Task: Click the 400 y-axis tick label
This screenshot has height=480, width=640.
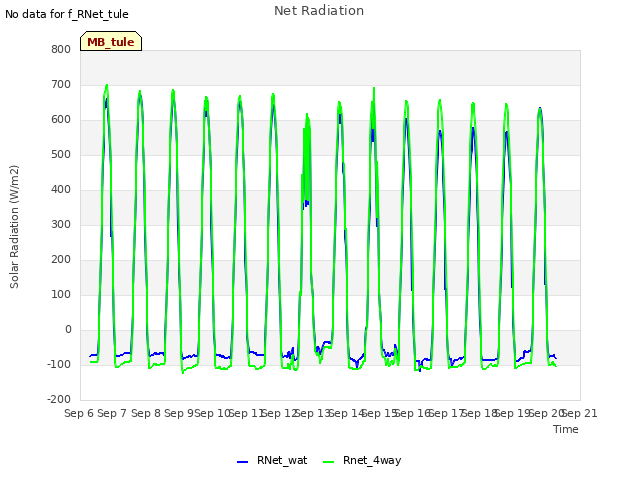Action: (61, 189)
